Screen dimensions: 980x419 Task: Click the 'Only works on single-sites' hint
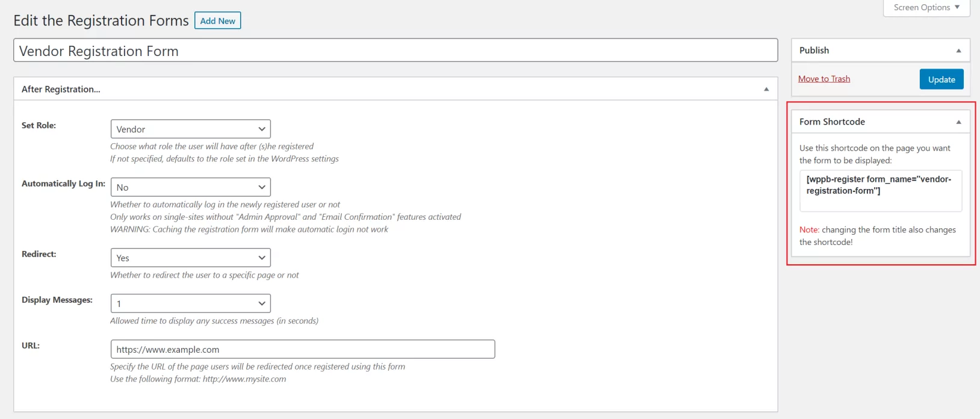point(285,217)
